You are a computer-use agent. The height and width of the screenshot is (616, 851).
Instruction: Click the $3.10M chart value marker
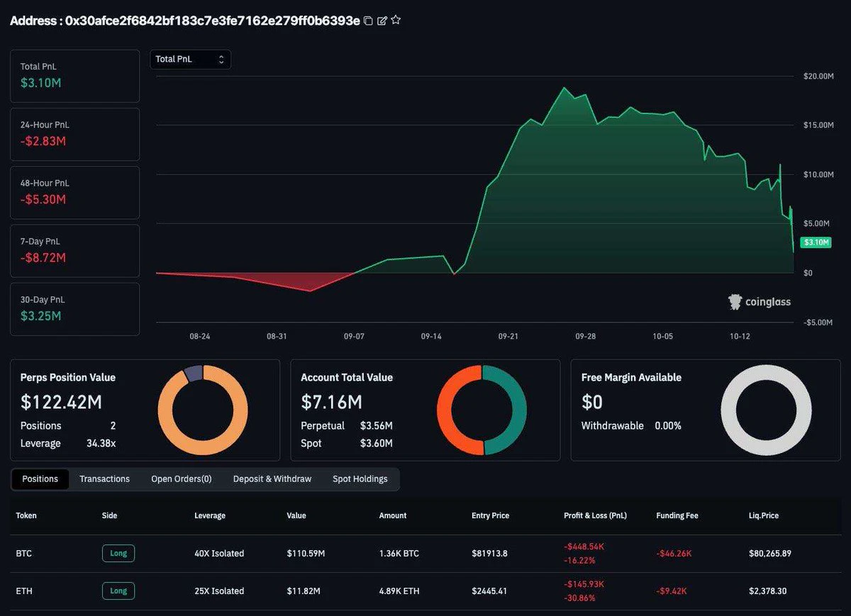[816, 242]
